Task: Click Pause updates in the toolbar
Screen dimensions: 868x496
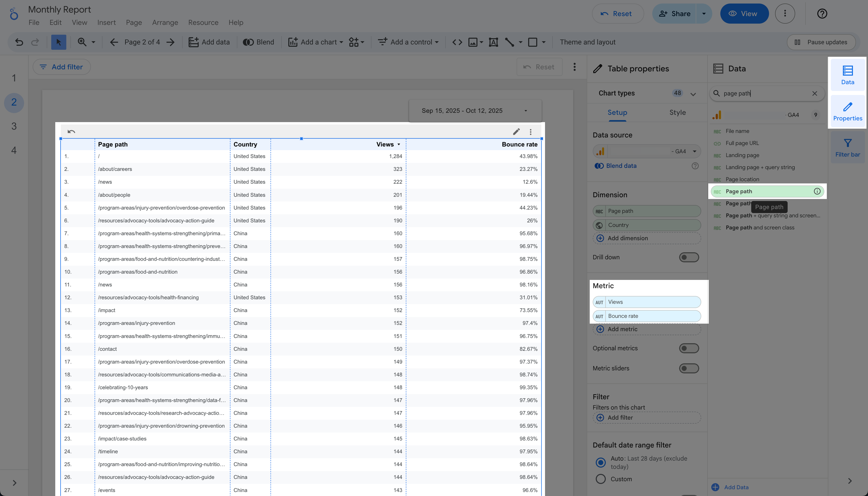Action: [821, 42]
